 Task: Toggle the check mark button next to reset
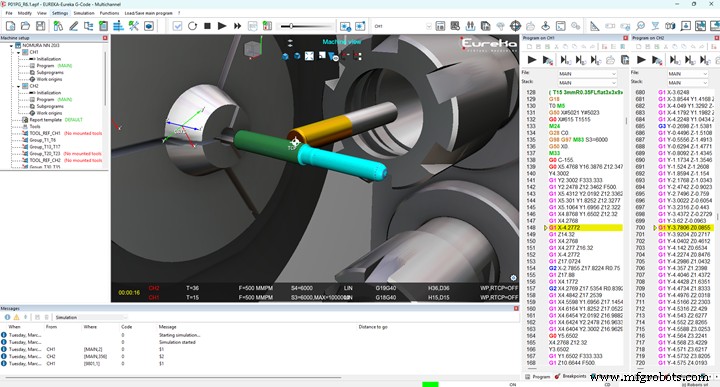coord(177,26)
